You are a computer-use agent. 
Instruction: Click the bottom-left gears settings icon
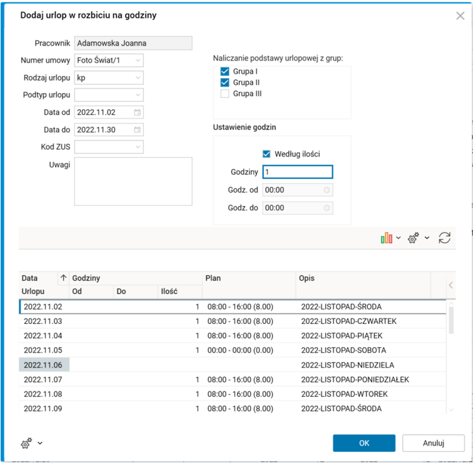point(26,443)
